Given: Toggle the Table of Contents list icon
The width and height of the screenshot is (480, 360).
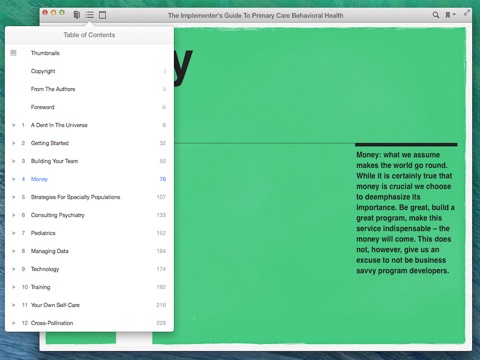Looking at the screenshot, I should pyautogui.click(x=89, y=15).
